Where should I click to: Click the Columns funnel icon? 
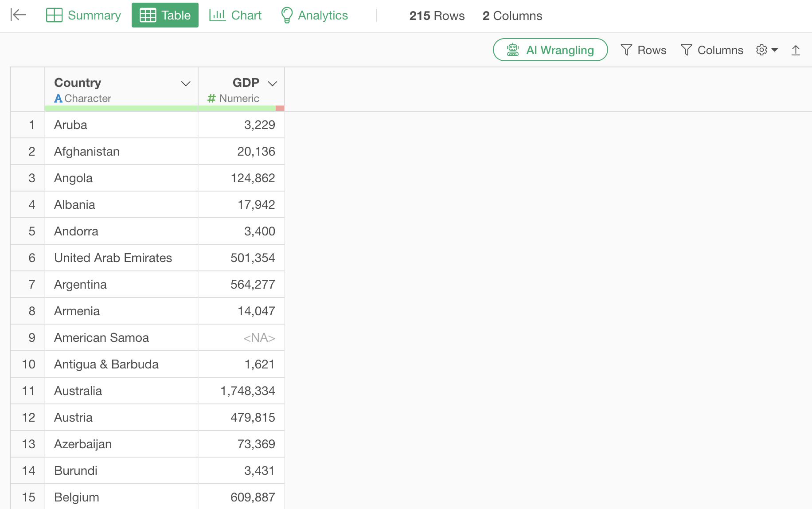tap(686, 50)
